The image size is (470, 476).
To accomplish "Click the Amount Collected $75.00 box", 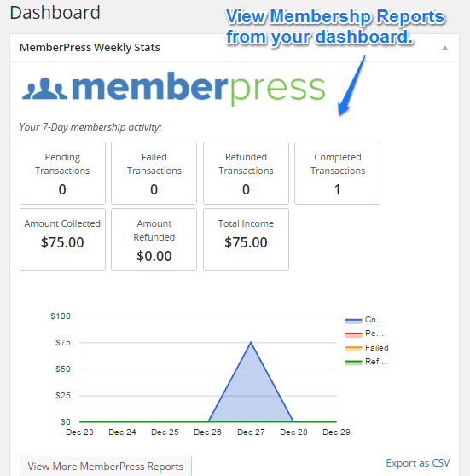I will point(62,240).
